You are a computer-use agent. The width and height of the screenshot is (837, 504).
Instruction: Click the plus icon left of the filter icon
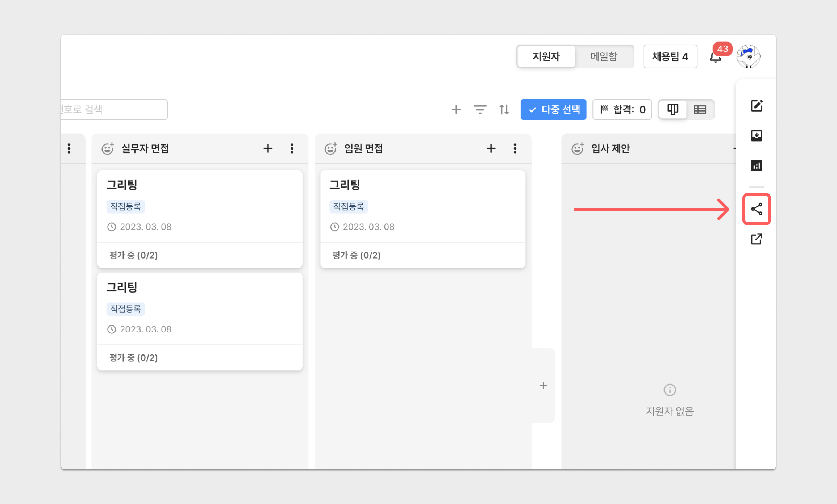click(x=456, y=109)
